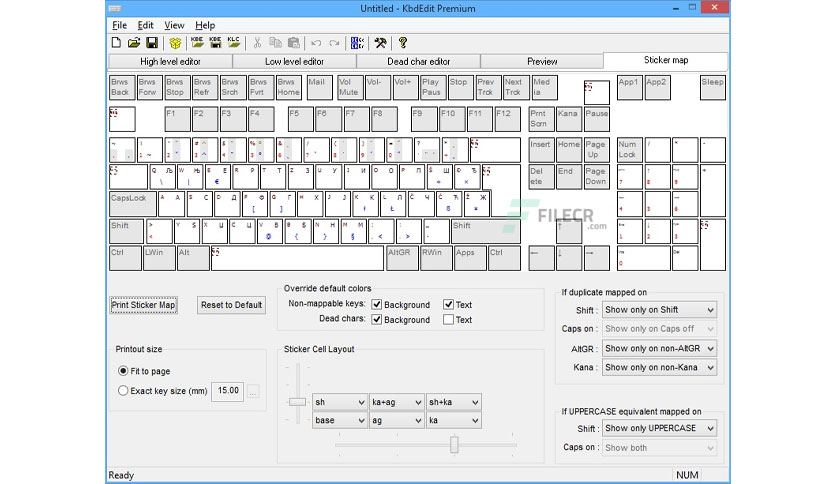836x484 pixels.
Task: Open Kana 'Show only on non-Kana' dropdown
Action: click(659, 367)
